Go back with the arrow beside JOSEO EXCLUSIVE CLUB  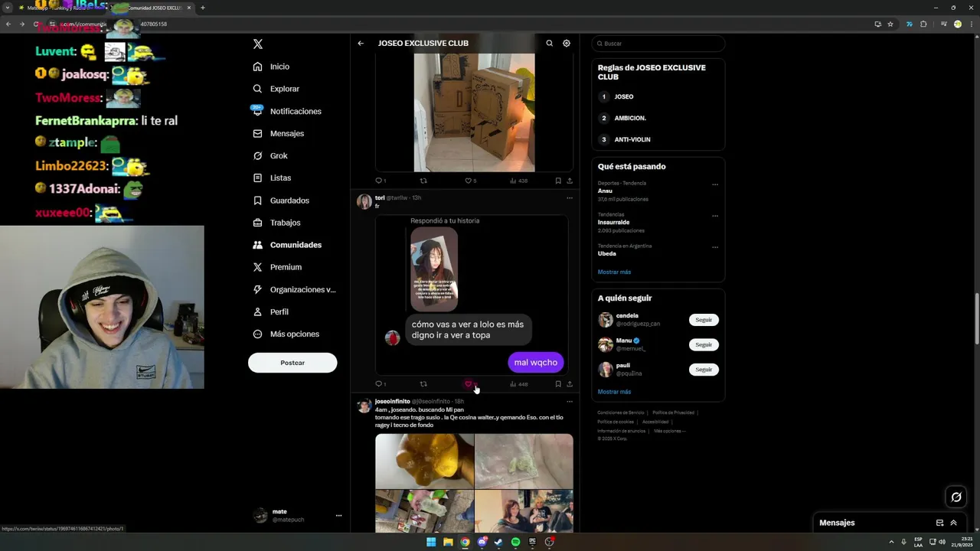point(361,44)
